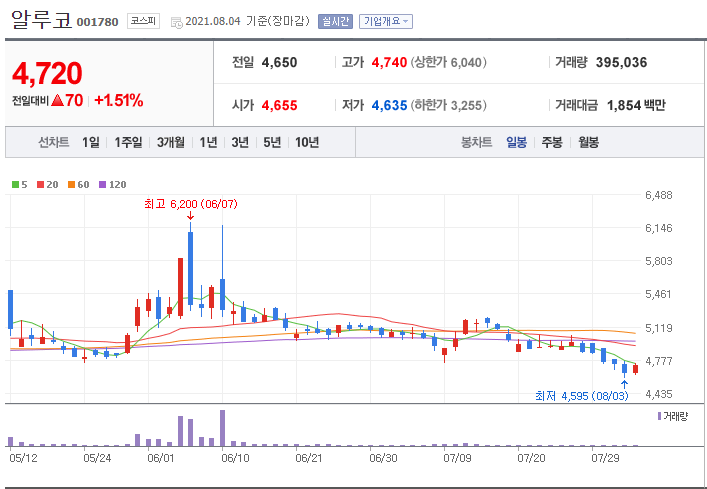
Task: Switch to the 주봉 candle chart
Action: (552, 143)
